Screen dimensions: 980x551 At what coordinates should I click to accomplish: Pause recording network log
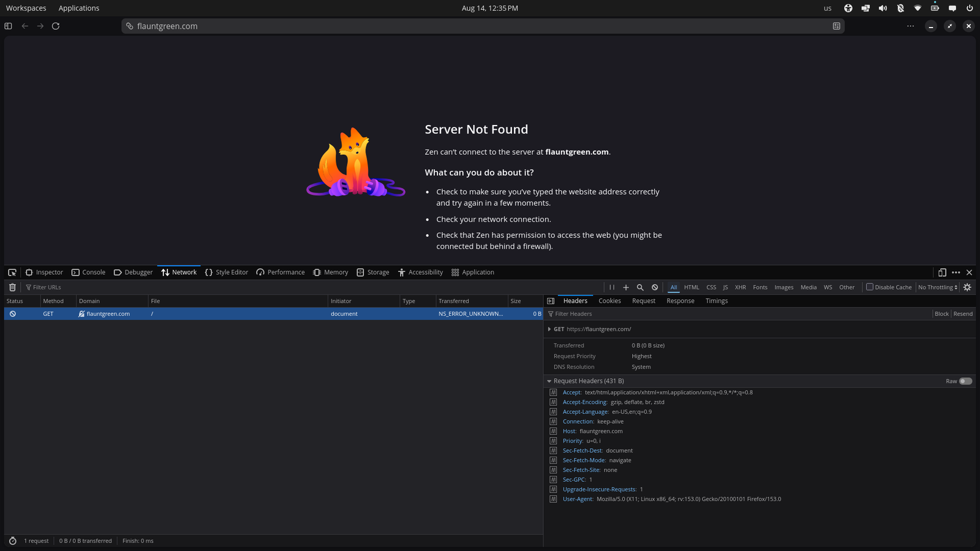[611, 287]
